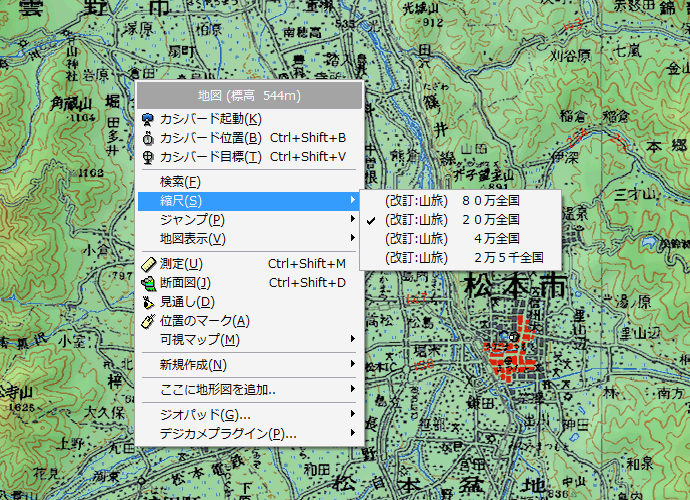The width and height of the screenshot is (690, 500).
Task: Click the 見通し line-of-sight icon
Action: pos(148,302)
